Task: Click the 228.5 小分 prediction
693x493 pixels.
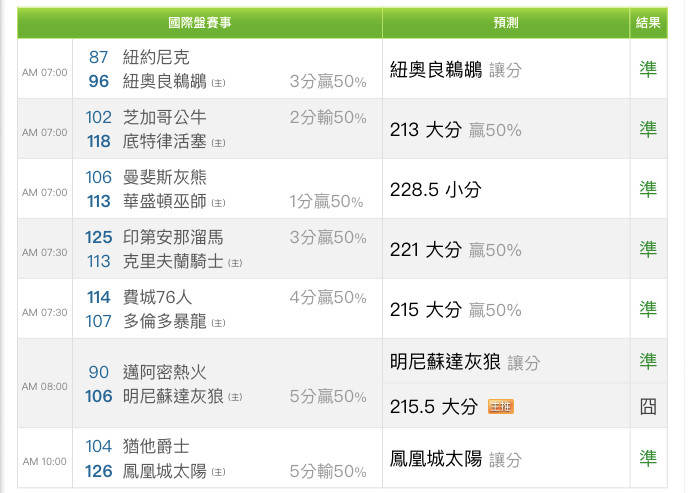Action: coord(435,190)
